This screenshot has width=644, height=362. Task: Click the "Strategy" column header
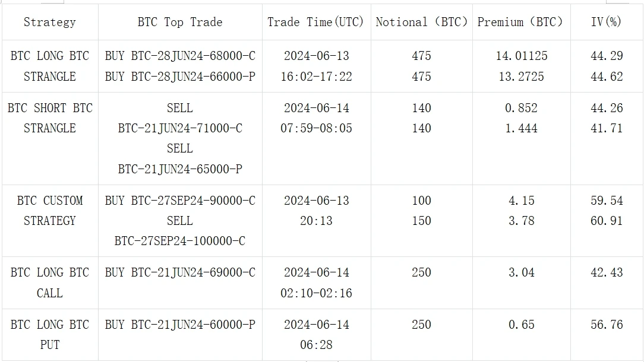[50, 23]
